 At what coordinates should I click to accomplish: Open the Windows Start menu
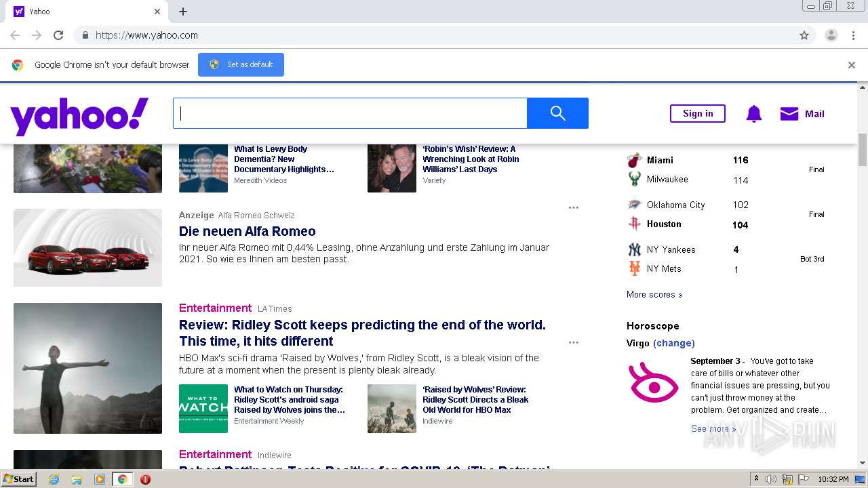(x=19, y=479)
